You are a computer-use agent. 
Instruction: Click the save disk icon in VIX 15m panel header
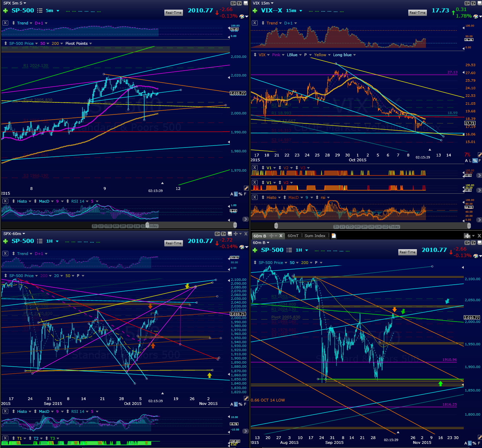pyautogui.click(x=479, y=3)
